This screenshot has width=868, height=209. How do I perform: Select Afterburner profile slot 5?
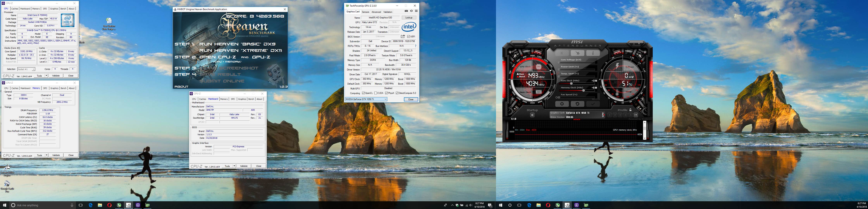630,115
